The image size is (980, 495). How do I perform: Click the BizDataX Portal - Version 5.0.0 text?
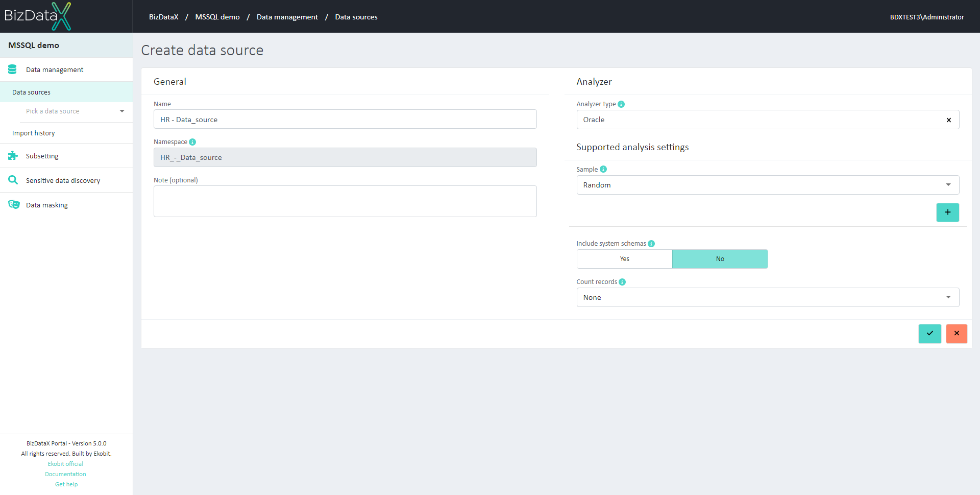pos(66,443)
